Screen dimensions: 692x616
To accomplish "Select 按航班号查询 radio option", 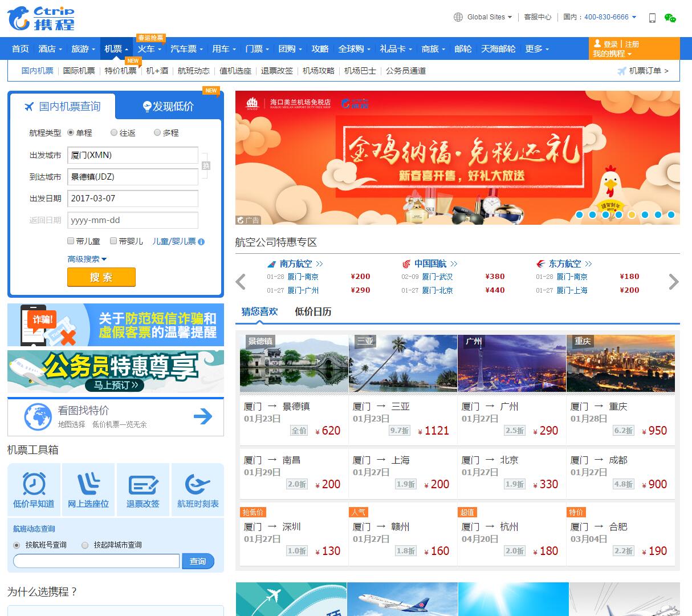I will 17,545.
